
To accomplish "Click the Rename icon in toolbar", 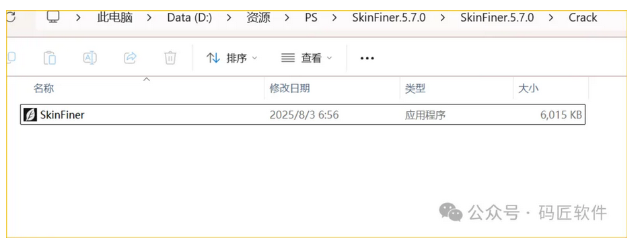I will point(90,58).
